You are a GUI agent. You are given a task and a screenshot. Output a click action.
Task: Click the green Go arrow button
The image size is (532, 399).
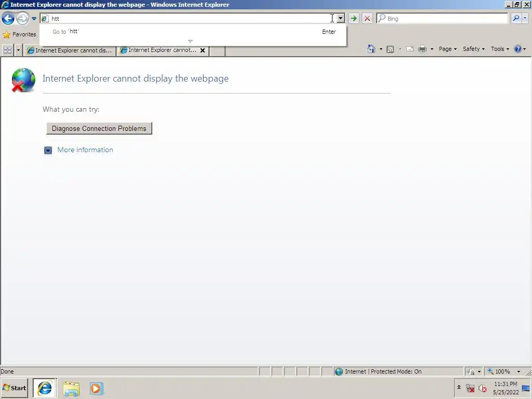[x=353, y=18]
